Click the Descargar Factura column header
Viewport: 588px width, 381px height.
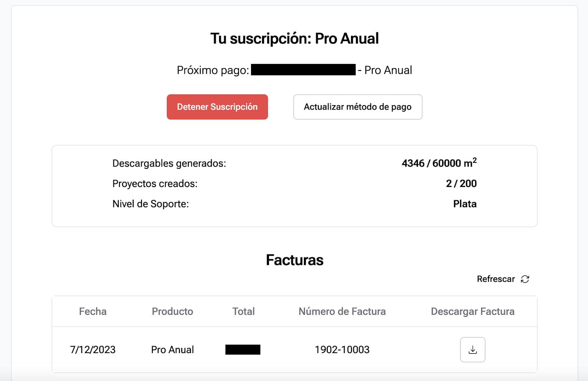[472, 312]
